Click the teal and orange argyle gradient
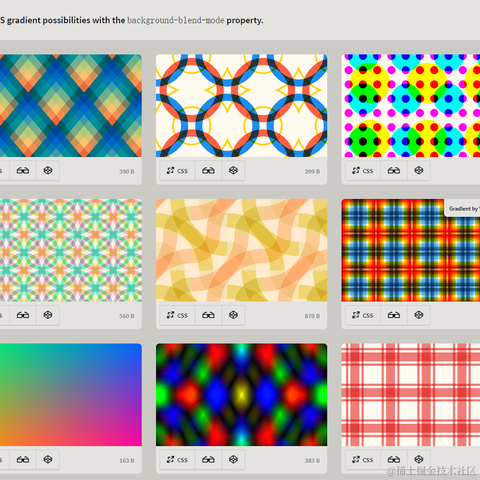480x480 pixels. click(x=71, y=106)
